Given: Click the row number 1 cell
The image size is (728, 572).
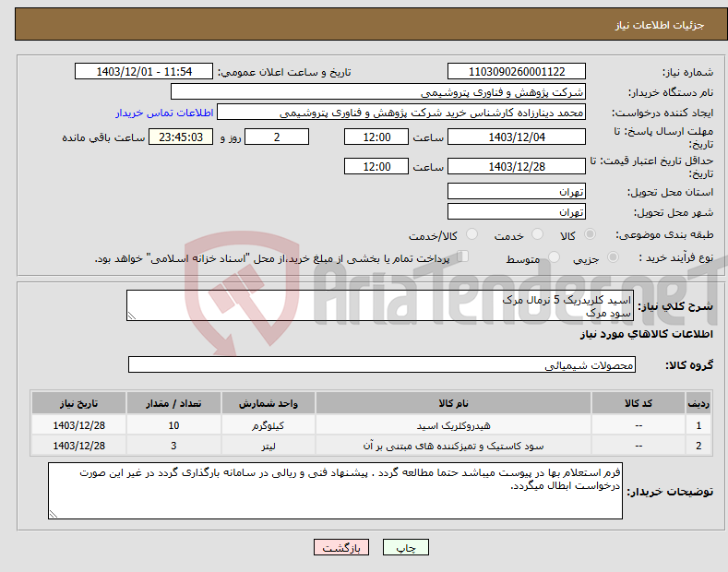Looking at the screenshot, I should point(698,425).
